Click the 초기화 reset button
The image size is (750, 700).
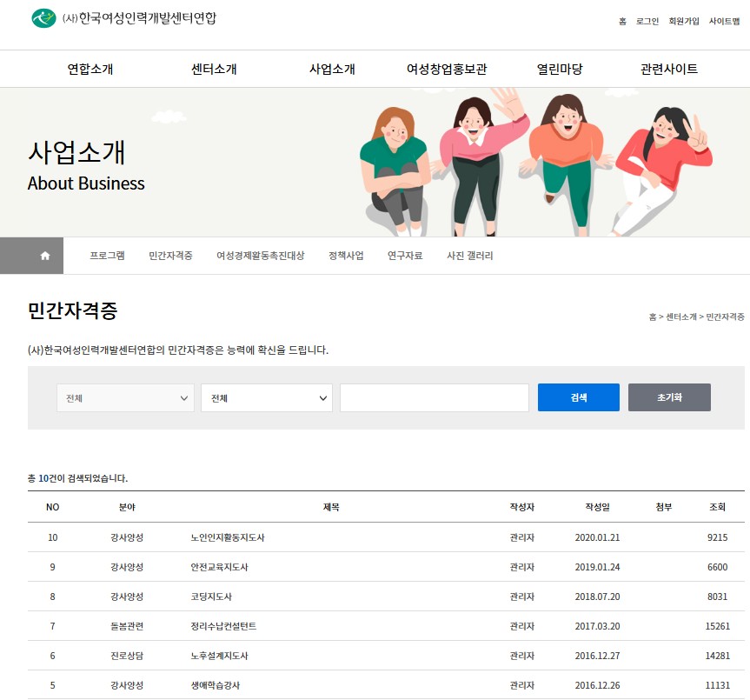(668, 397)
